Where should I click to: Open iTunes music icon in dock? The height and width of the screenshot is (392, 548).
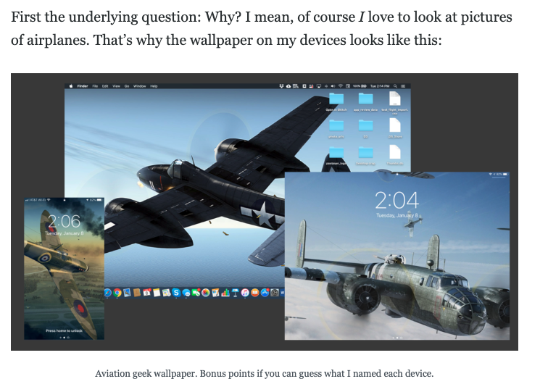pos(245,293)
